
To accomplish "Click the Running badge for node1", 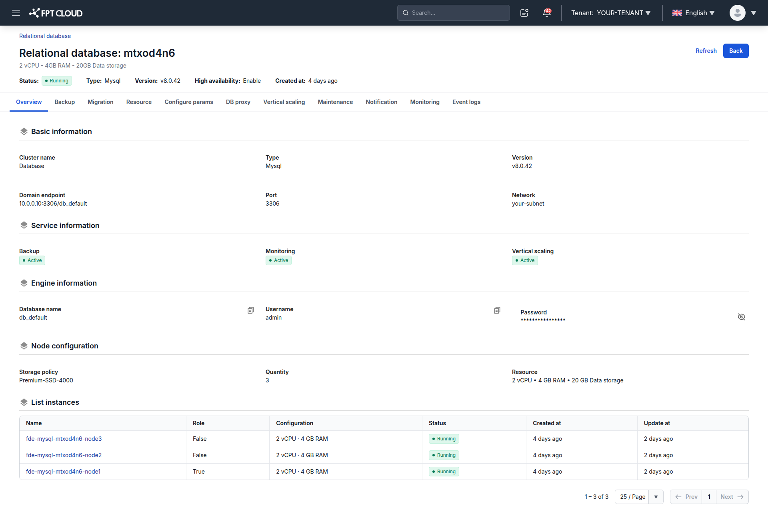I will (444, 472).
